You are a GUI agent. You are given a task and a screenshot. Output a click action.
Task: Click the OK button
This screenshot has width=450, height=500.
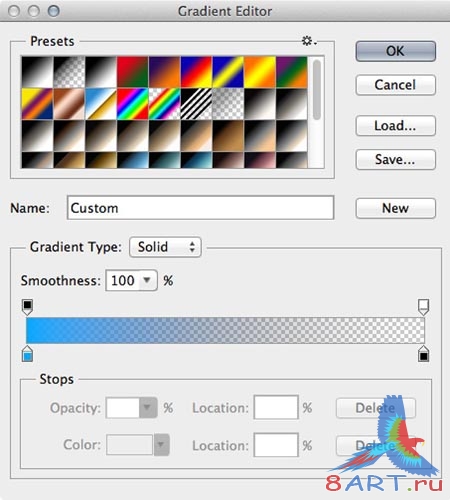[396, 51]
